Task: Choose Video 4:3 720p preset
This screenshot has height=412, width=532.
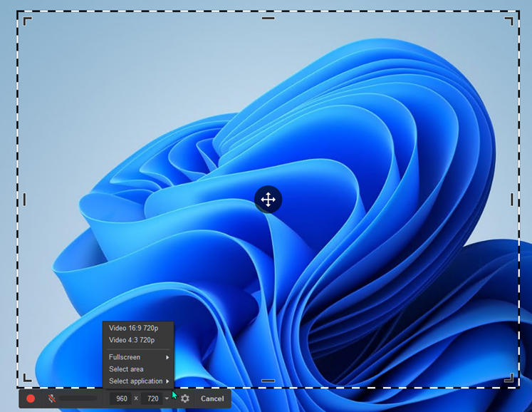Action: [x=138, y=340]
